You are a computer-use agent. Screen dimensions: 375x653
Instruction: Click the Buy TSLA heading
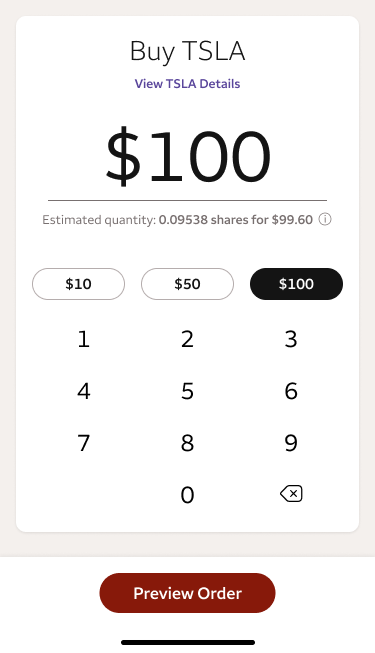point(188,52)
